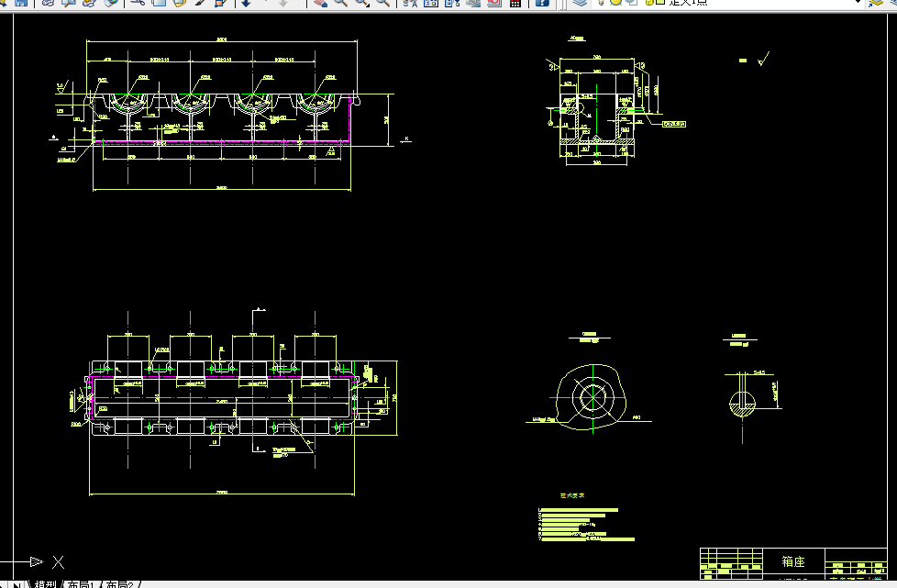897x588 pixels.
Task: Click the Cut scissors icon
Action: [138, 2]
